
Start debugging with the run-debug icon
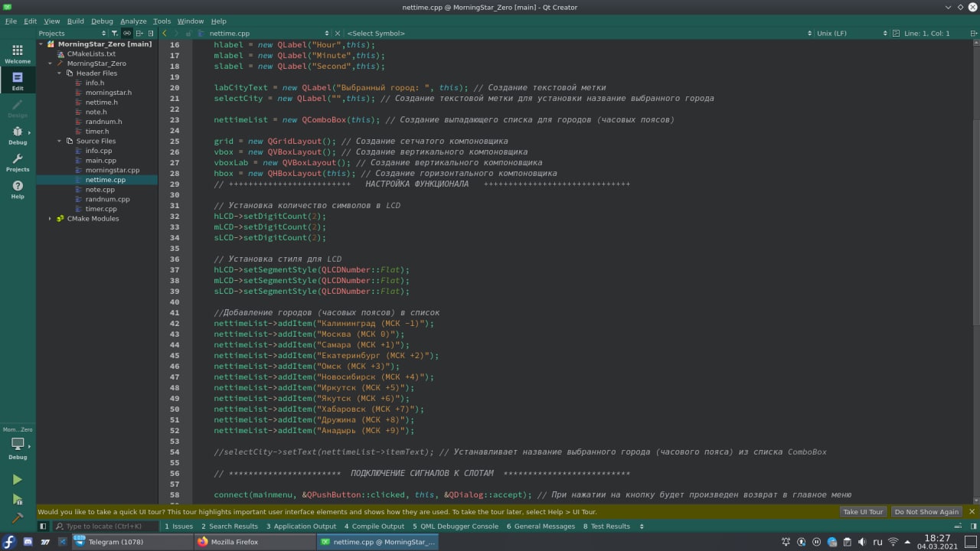pos(17,499)
